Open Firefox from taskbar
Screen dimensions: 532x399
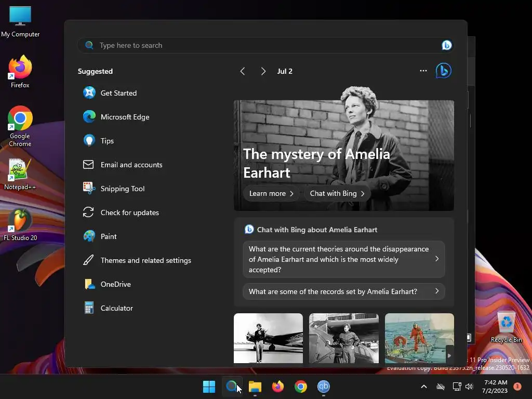[x=278, y=387]
